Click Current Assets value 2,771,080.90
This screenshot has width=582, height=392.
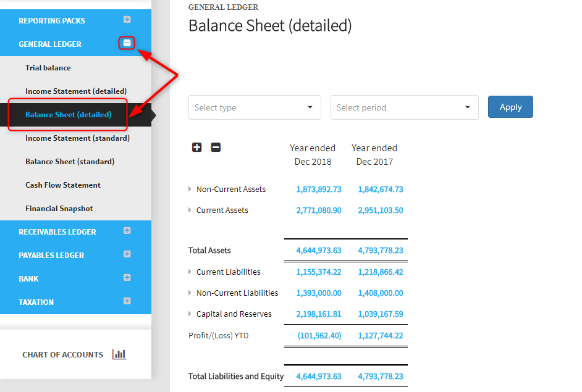(318, 211)
